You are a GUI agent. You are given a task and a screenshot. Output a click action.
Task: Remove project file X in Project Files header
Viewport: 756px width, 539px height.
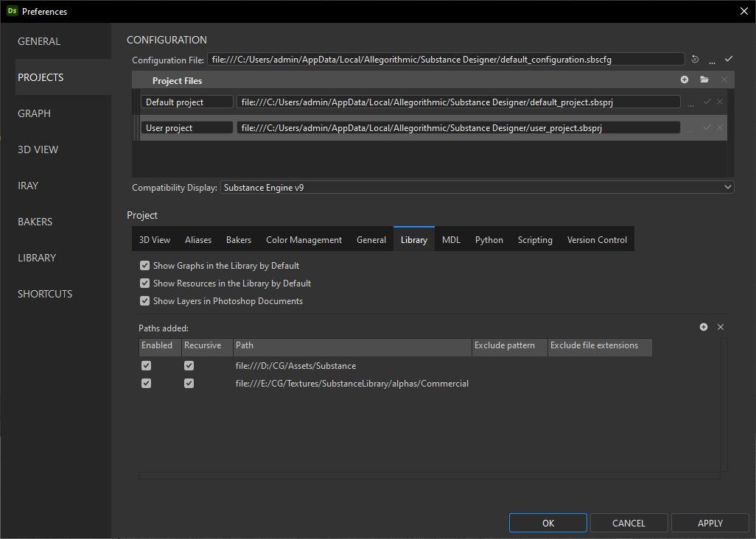pos(724,80)
